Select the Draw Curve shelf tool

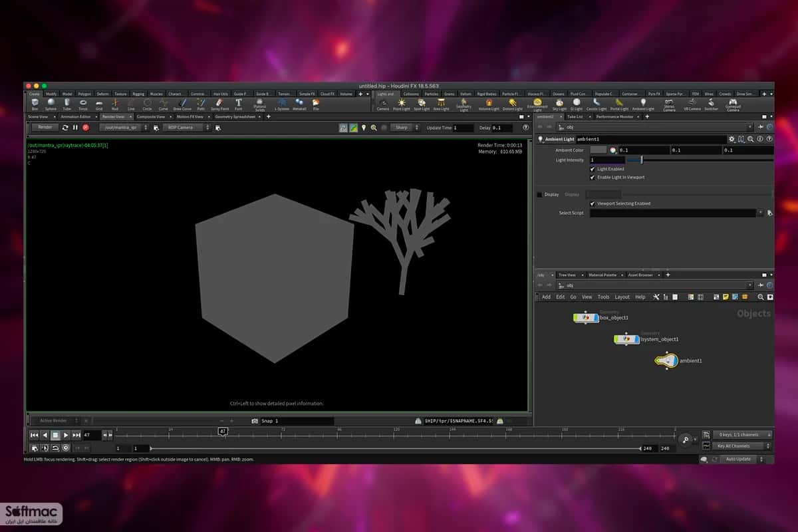tap(182, 104)
